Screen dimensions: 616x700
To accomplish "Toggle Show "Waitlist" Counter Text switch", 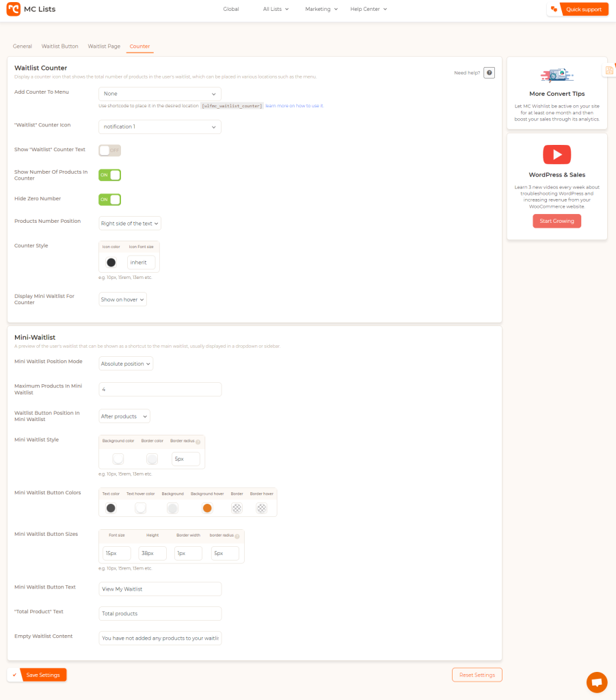I will tap(110, 150).
